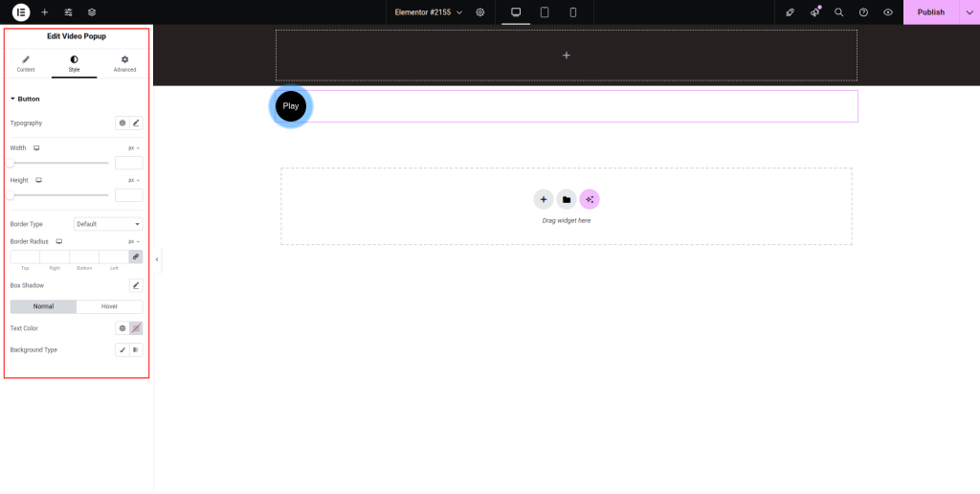Image resolution: width=980 pixels, height=494 pixels.
Task: Click the Width responsive device icon
Action: coord(36,148)
